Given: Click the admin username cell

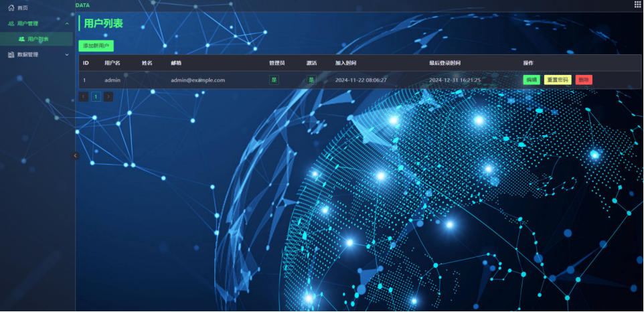Looking at the screenshot, I should pyautogui.click(x=112, y=80).
